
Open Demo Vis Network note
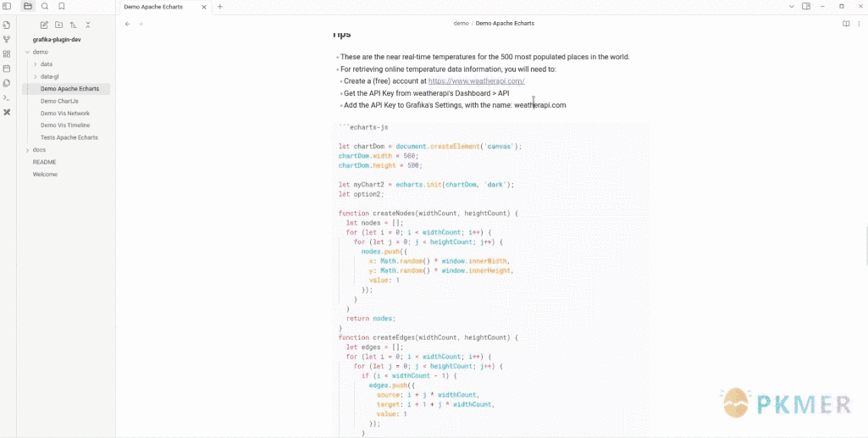tap(65, 113)
